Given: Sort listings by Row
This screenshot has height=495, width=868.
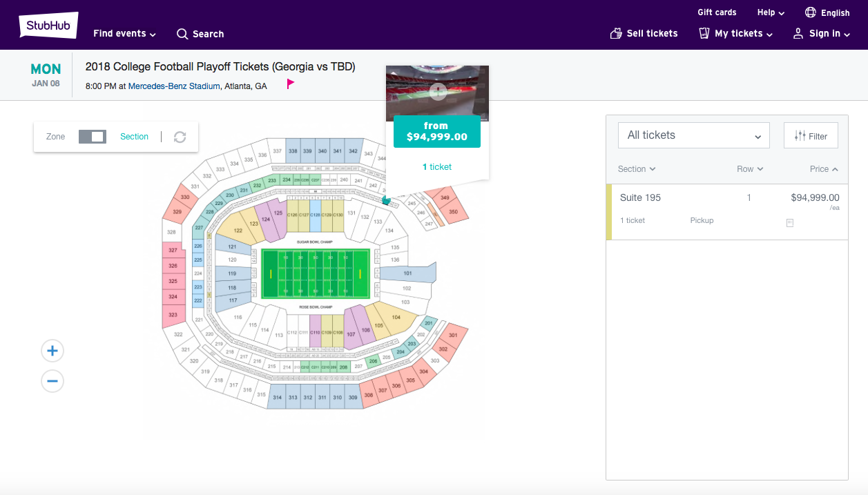Looking at the screenshot, I should [749, 169].
